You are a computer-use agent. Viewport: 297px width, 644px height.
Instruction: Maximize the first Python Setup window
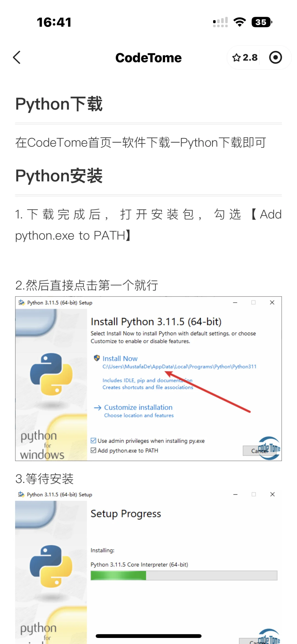pyautogui.click(x=254, y=302)
